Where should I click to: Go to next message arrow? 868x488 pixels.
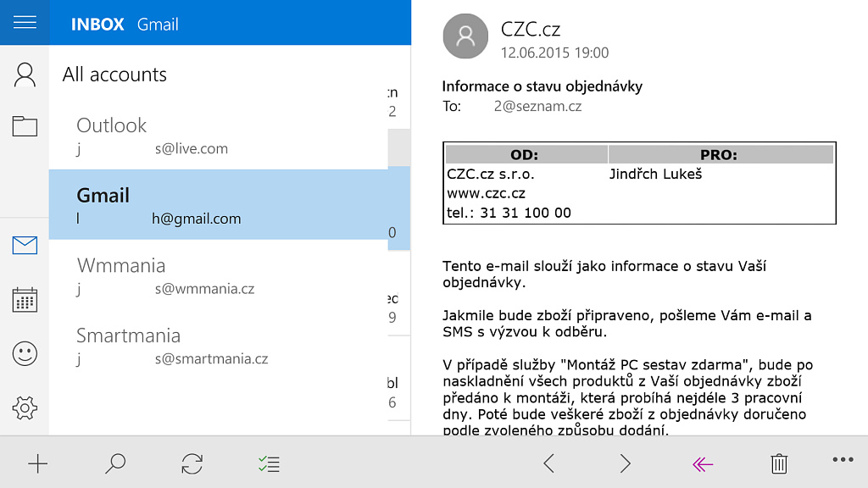(625, 463)
